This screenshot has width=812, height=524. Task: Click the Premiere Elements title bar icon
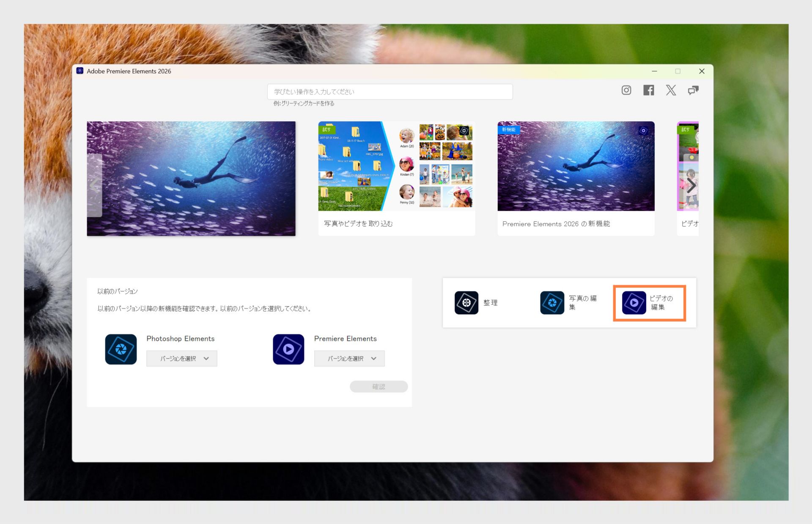click(x=79, y=71)
